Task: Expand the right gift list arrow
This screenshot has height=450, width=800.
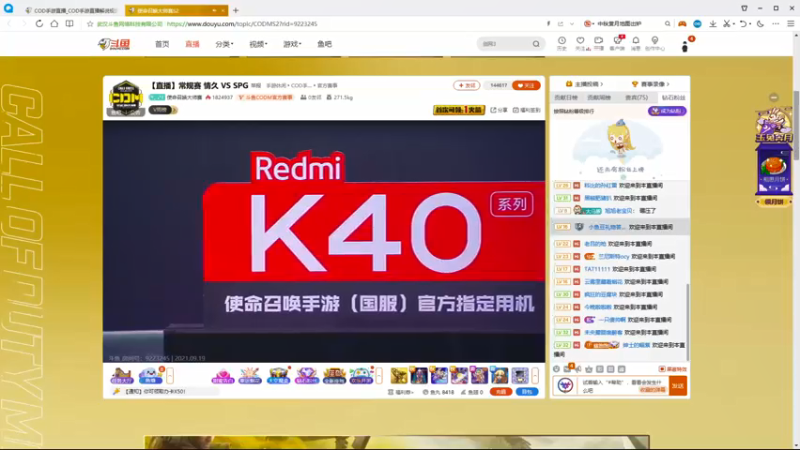Action: tap(535, 376)
